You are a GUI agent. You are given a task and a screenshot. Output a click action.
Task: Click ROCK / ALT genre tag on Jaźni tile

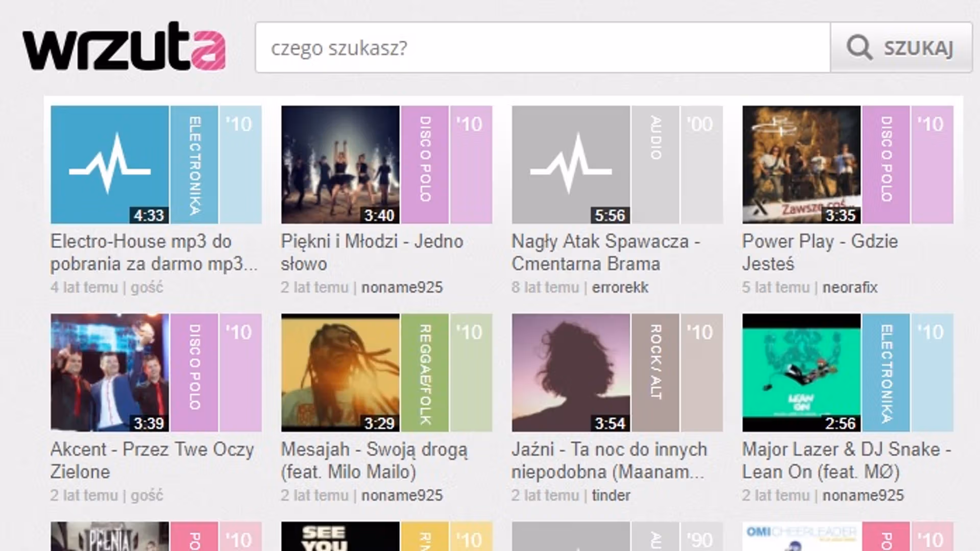pyautogui.click(x=655, y=372)
